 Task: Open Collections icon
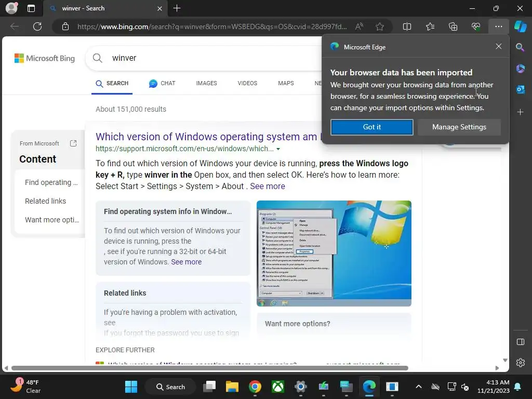pos(453,26)
